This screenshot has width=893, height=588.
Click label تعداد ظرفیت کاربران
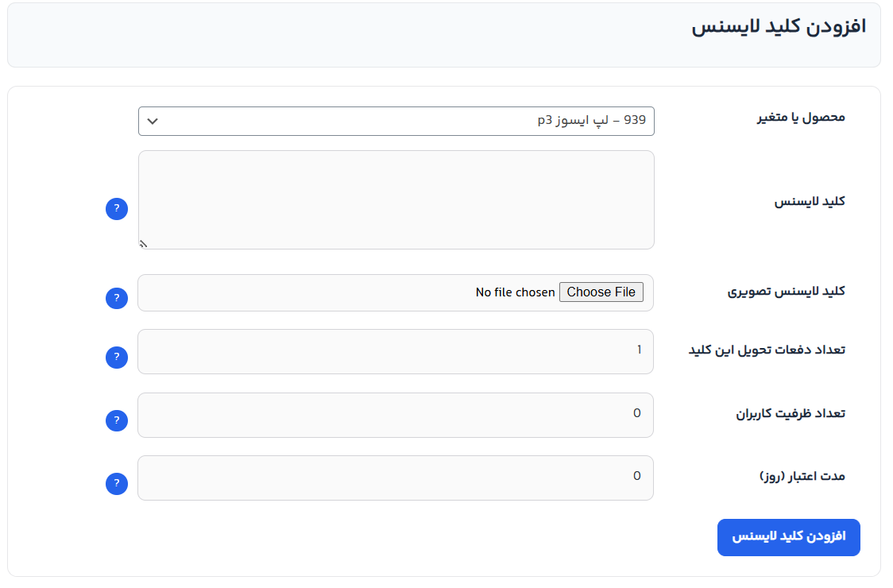pyautogui.click(x=791, y=413)
